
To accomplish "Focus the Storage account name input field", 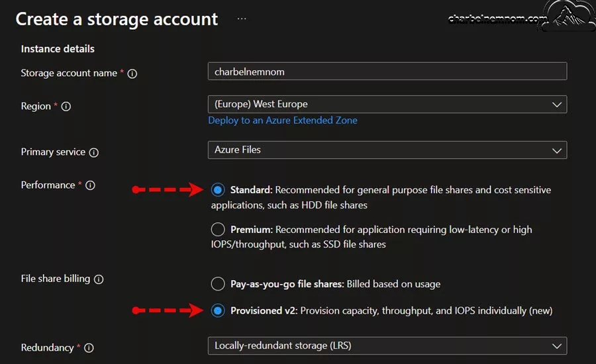I will coord(387,71).
